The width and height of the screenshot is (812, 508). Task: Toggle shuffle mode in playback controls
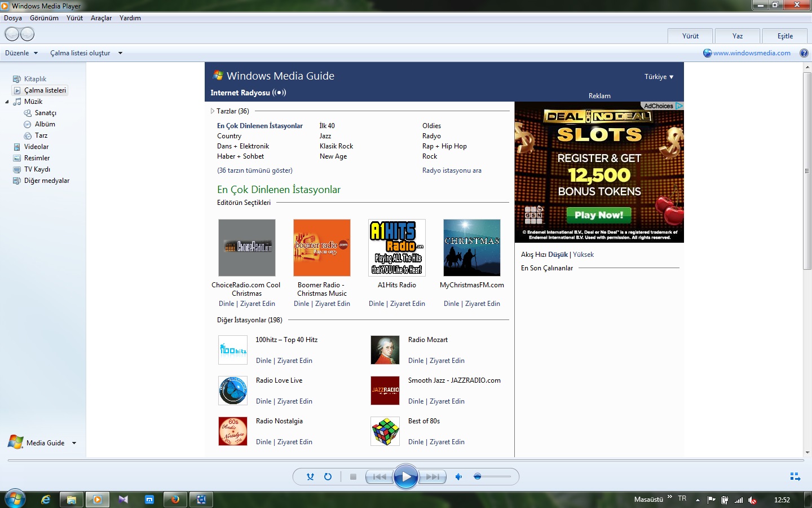click(310, 477)
